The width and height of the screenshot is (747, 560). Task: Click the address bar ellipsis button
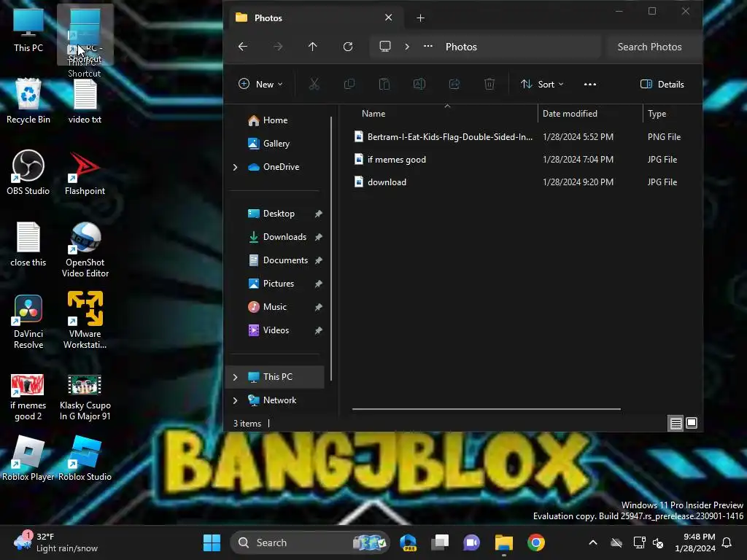[x=427, y=46]
